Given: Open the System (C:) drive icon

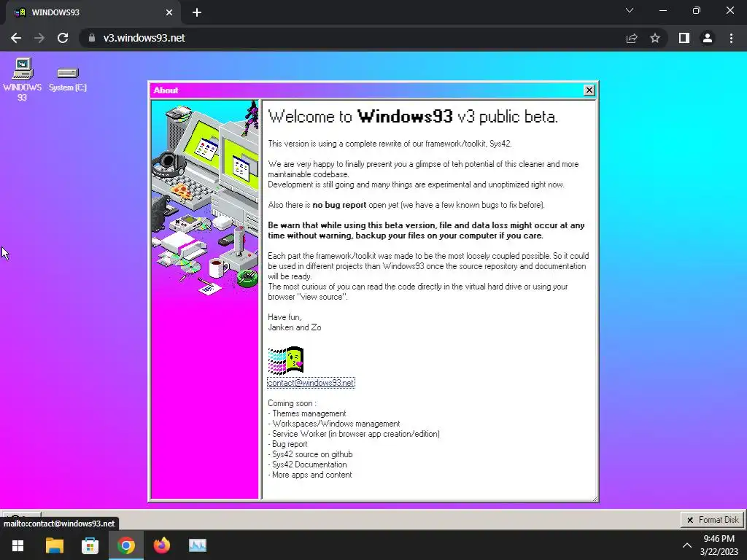Looking at the screenshot, I should tap(68, 79).
